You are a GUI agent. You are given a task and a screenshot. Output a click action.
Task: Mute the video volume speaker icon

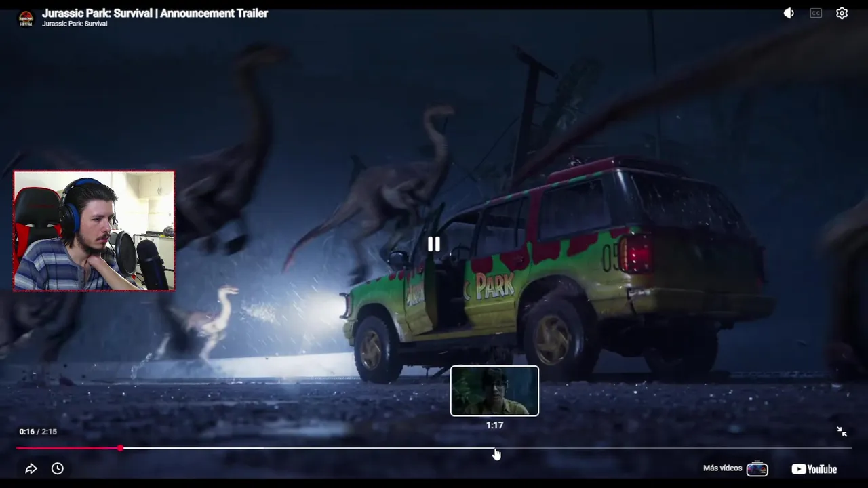(x=789, y=13)
